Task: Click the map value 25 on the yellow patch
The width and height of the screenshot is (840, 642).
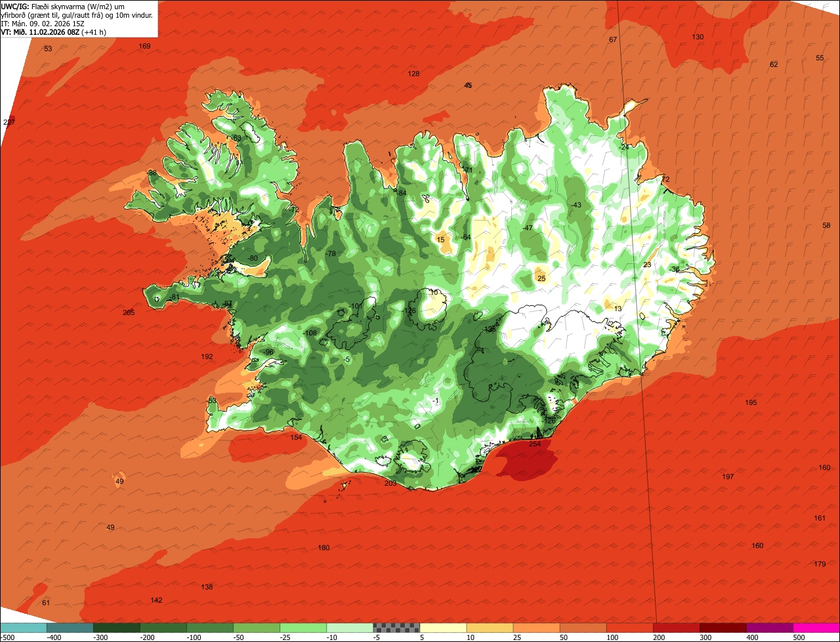Action: click(541, 278)
